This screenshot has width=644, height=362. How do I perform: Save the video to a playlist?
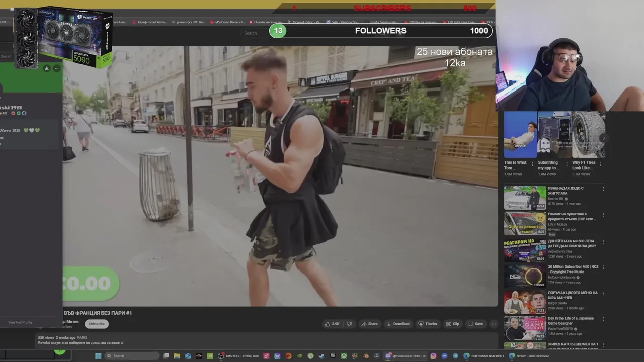[475, 324]
